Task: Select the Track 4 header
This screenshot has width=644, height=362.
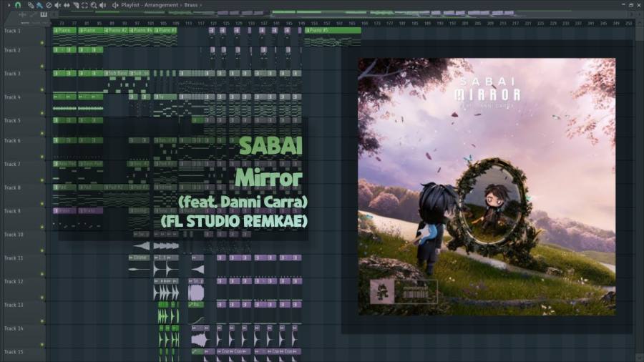Action: pos(23,104)
